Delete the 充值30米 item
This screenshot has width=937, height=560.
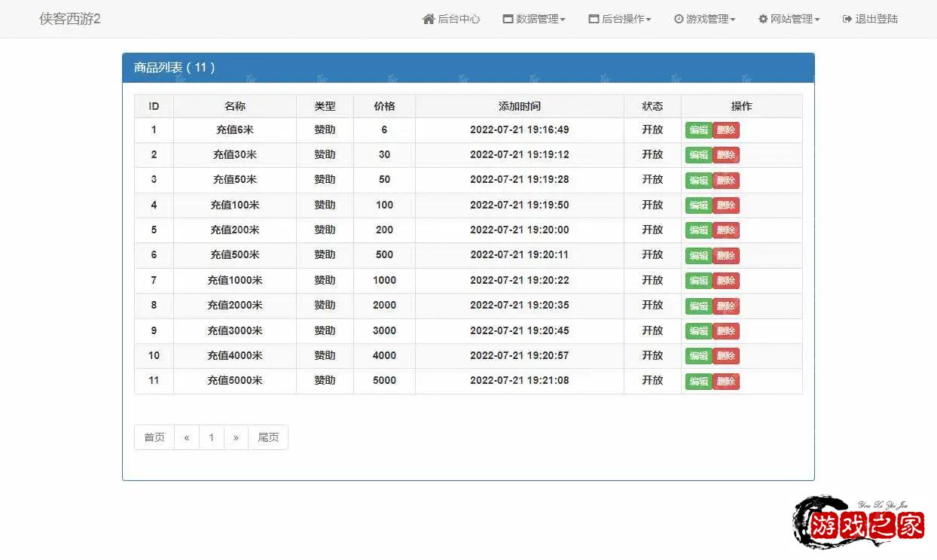[726, 155]
